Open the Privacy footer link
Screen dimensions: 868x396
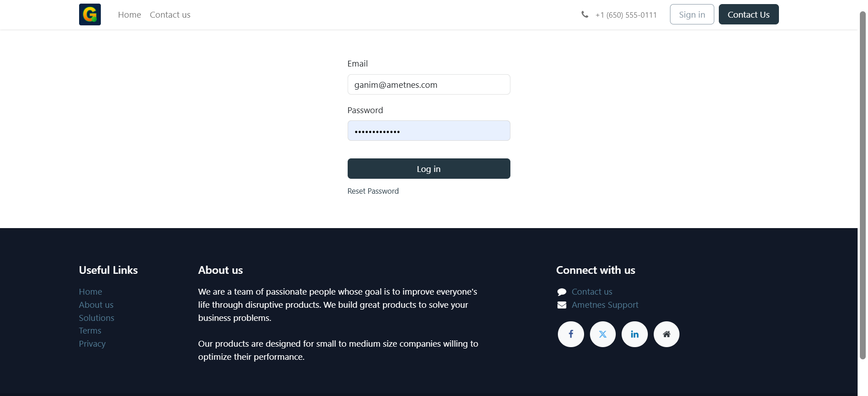coord(92,344)
